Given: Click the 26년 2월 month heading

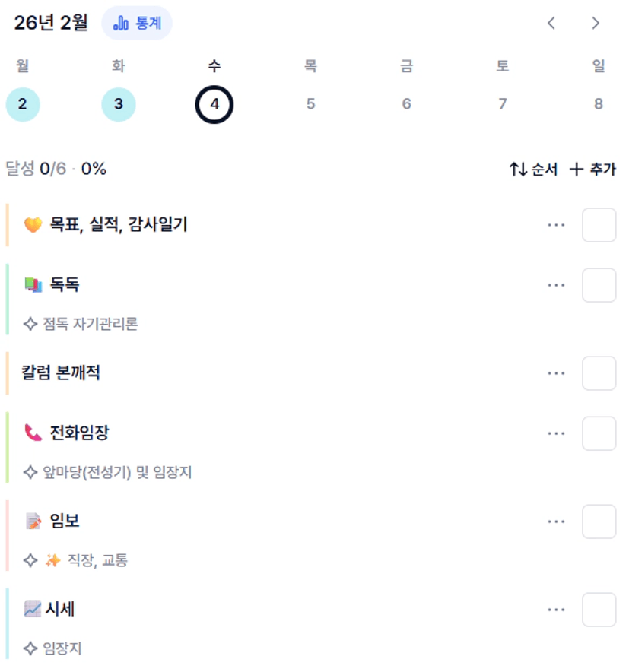Looking at the screenshot, I should pos(51,24).
